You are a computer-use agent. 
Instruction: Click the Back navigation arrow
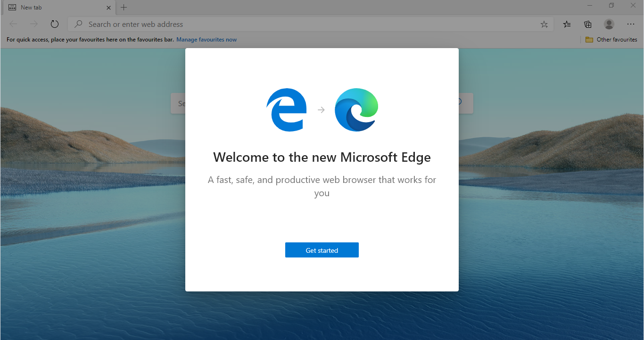pyautogui.click(x=13, y=24)
